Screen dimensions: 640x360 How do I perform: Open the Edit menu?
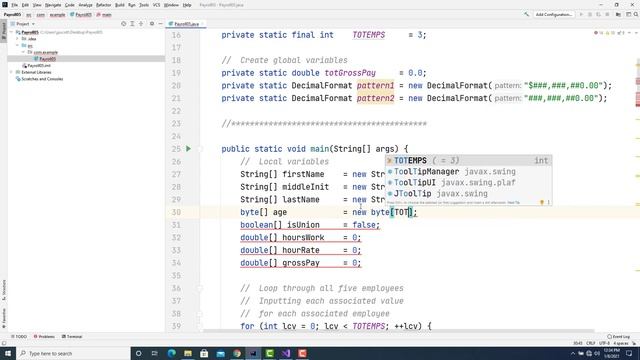(x=25, y=5)
